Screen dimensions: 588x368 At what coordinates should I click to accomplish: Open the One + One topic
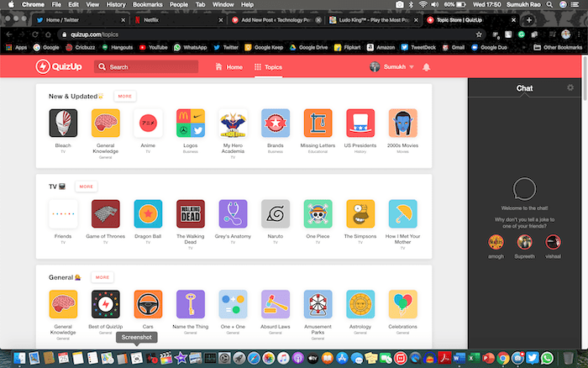pyautogui.click(x=233, y=304)
